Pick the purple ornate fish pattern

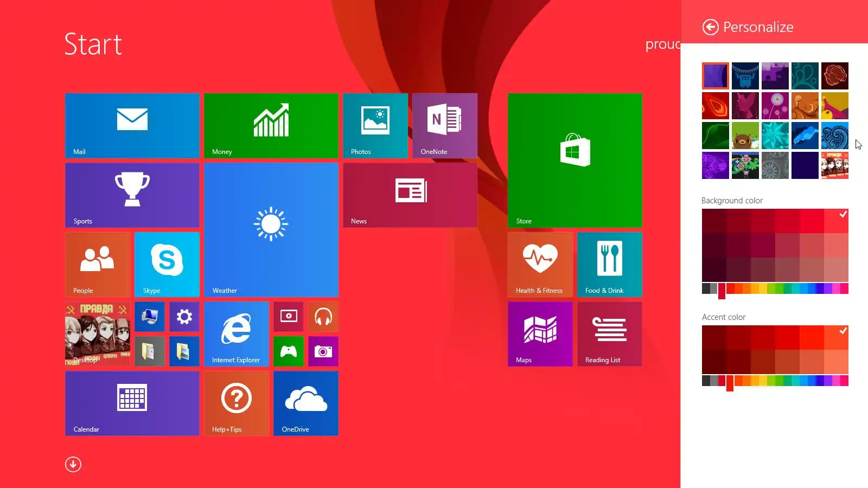click(716, 165)
